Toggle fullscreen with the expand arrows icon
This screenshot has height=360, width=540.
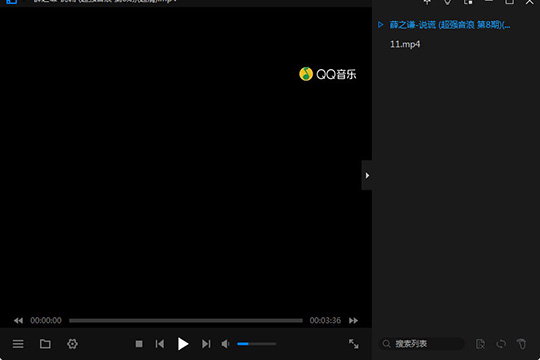point(354,344)
